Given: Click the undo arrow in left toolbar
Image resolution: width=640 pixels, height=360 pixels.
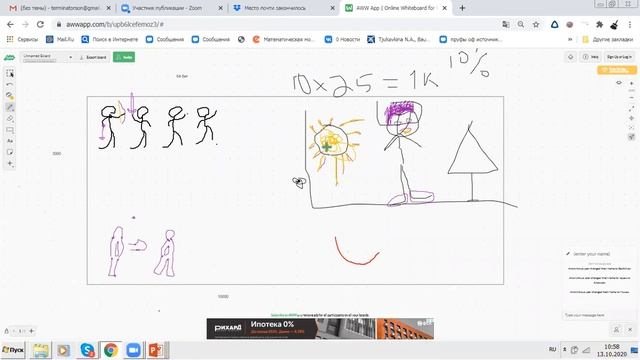Looking at the screenshot, I should (10, 84).
